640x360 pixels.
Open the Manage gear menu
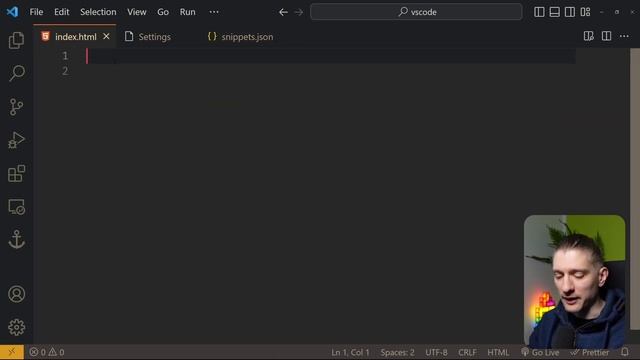(x=16, y=327)
